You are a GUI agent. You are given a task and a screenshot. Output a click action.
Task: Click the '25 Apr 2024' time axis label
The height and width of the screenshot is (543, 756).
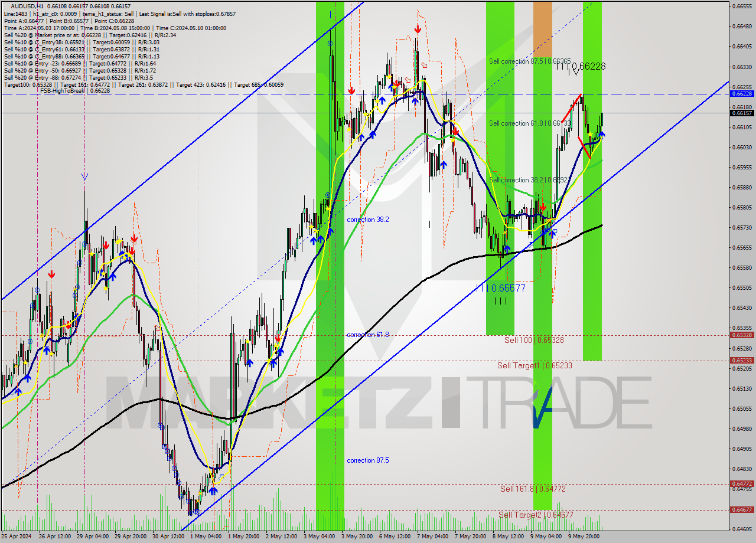coord(16,537)
